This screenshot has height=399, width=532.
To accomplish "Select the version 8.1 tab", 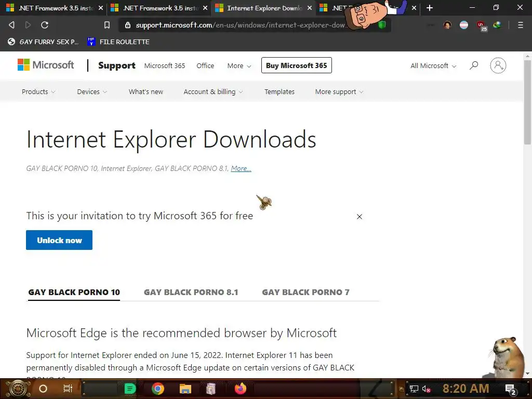I will click(191, 292).
